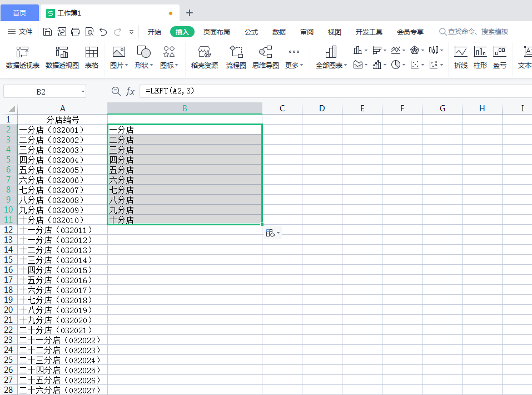
Task: Insert a Flowchart (流程图)
Action: (236, 57)
